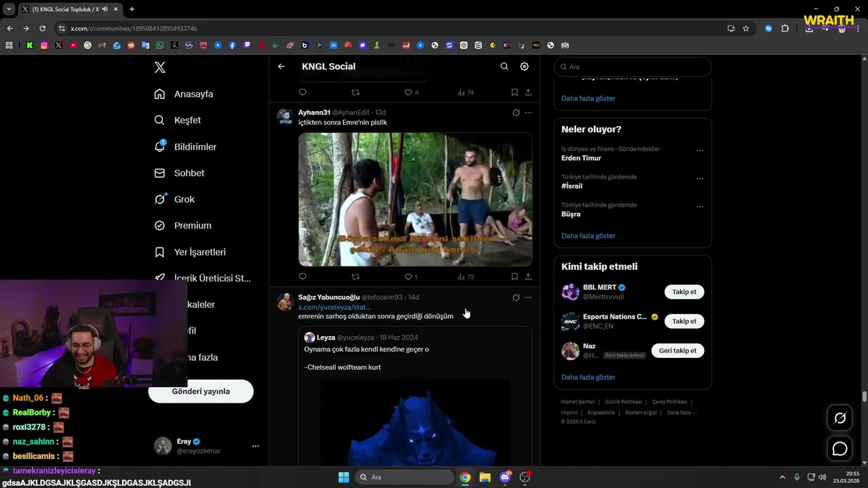
Task: Open Keşfet in the sidebar
Action: pos(178,120)
